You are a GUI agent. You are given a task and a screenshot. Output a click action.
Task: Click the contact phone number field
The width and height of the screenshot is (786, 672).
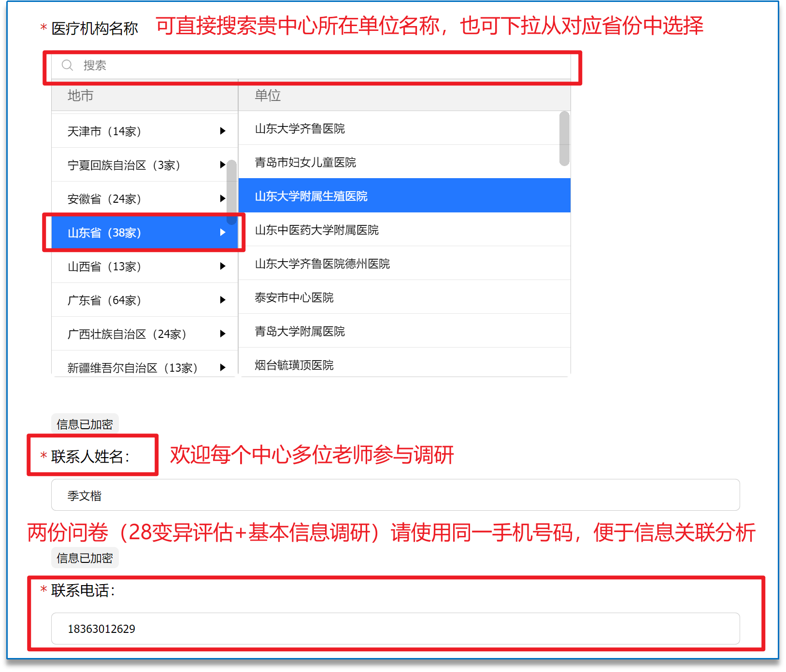pos(395,629)
